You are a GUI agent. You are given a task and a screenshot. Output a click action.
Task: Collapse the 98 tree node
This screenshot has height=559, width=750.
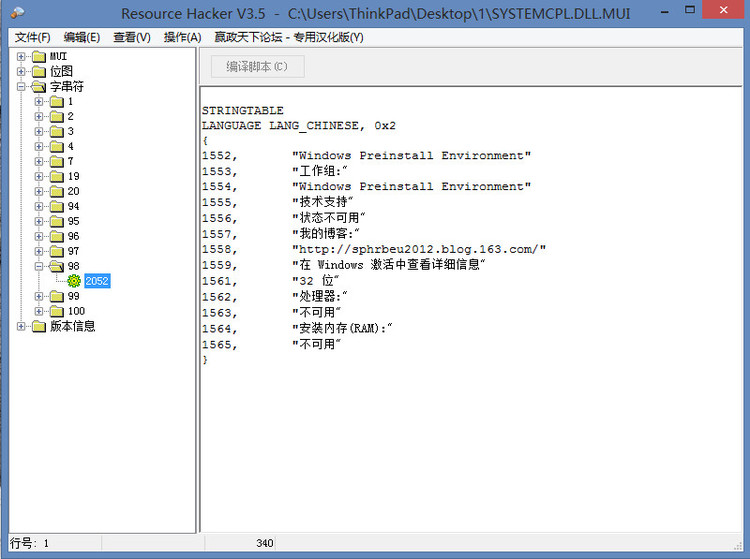click(x=39, y=266)
